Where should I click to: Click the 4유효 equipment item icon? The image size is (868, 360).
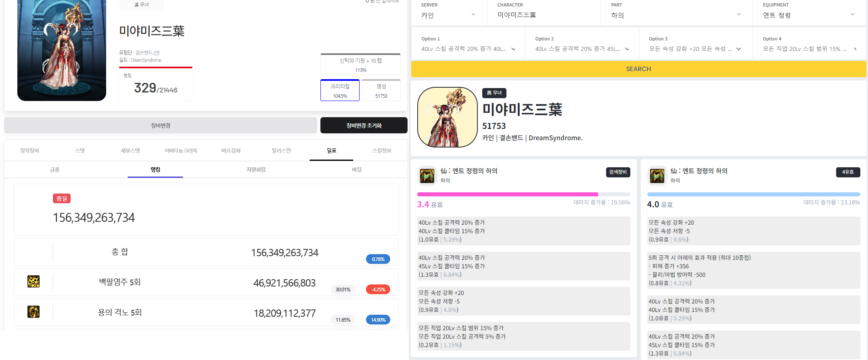(x=657, y=176)
